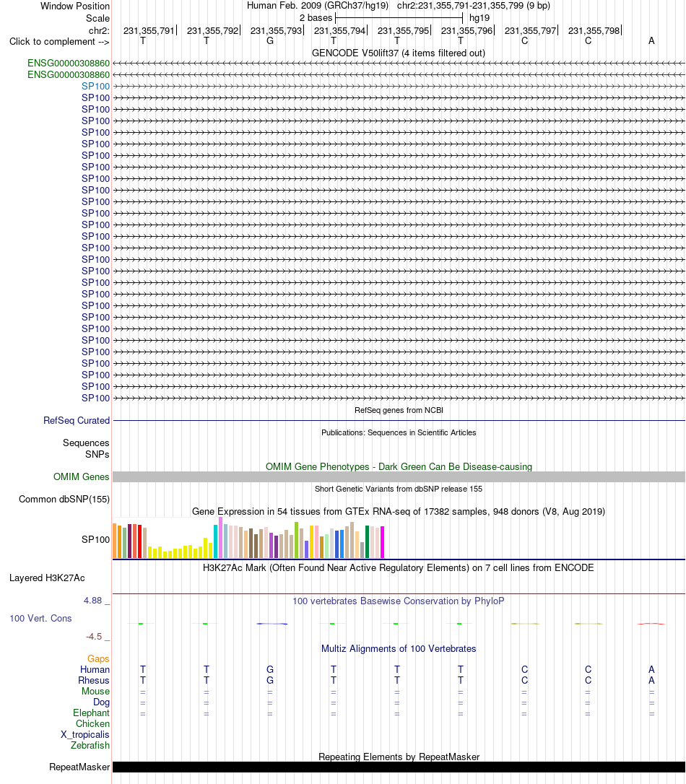Screen dimensions: 686x784
Task: Open 'Publications: Sequences in Scientific Articles' title
Action: pos(399,432)
